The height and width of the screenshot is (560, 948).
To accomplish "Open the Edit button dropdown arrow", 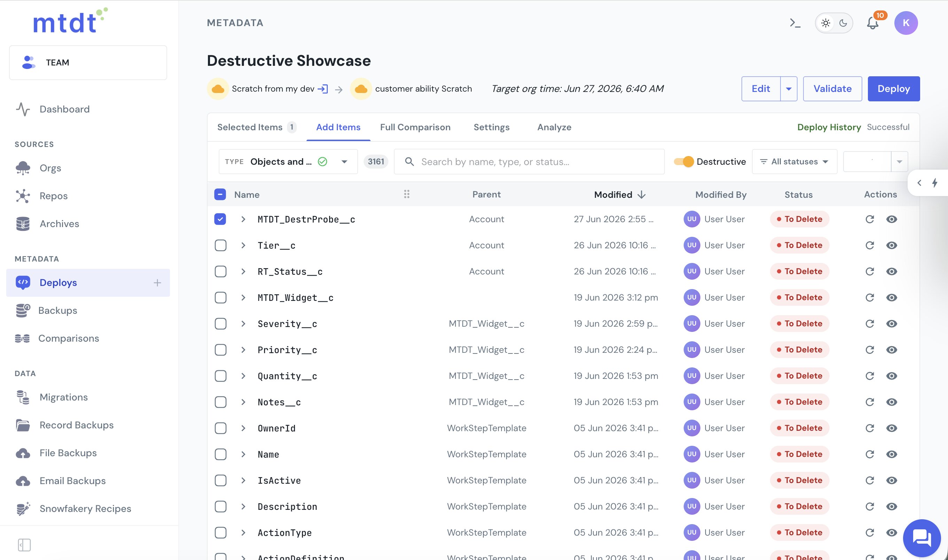I will [789, 89].
